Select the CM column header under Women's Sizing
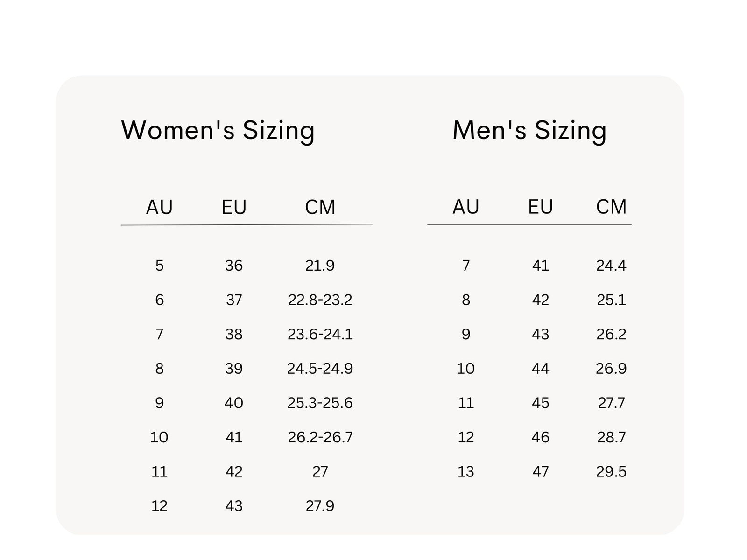This screenshot has width=747, height=560. pos(320,207)
